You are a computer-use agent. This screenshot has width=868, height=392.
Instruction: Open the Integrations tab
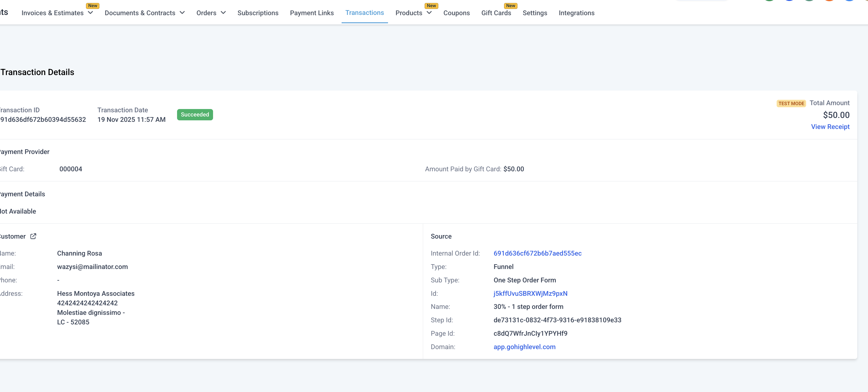[x=576, y=13]
